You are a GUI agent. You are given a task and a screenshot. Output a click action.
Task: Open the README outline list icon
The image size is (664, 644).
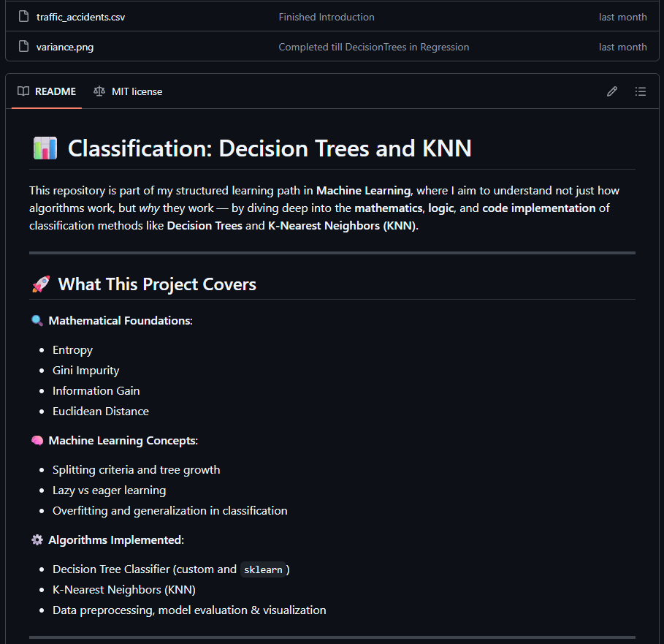641,91
